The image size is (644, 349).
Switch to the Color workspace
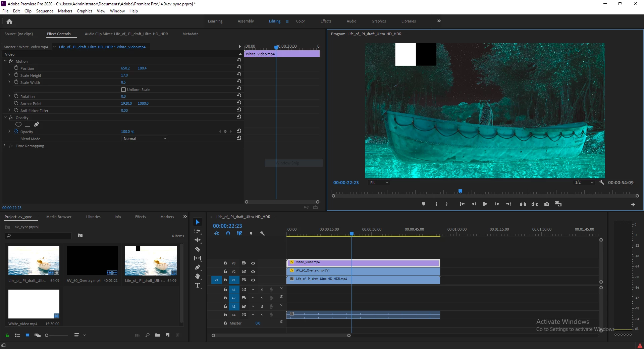tap(301, 21)
